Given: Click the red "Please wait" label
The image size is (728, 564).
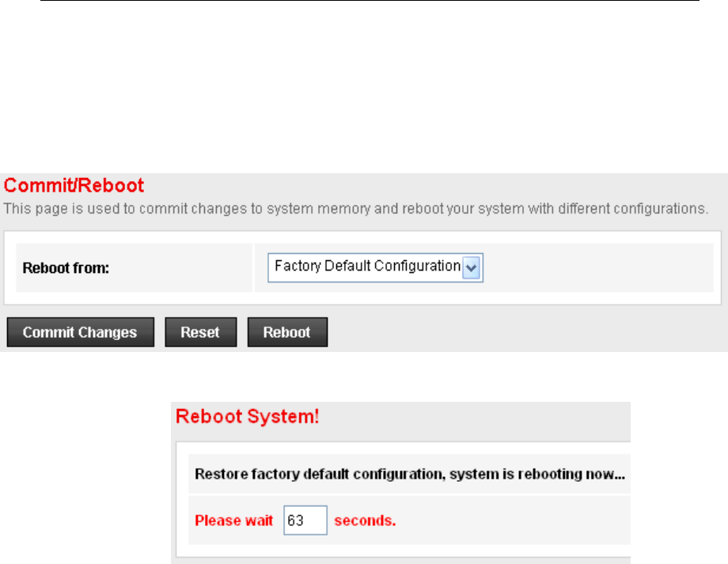Looking at the screenshot, I should (233, 520).
